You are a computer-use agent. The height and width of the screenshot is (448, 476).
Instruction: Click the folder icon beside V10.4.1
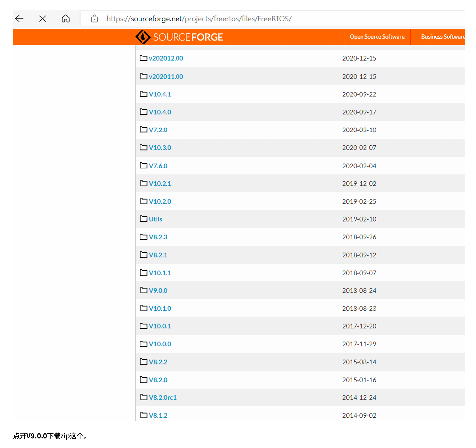(x=143, y=94)
